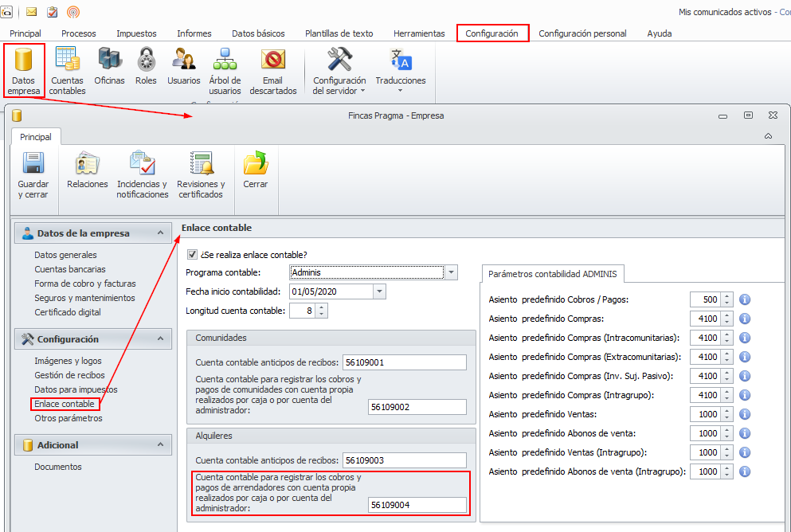Viewport: 791px width, 532px height.
Task: Click the clipboard tasks icon in the top bar
Action: coord(53,12)
